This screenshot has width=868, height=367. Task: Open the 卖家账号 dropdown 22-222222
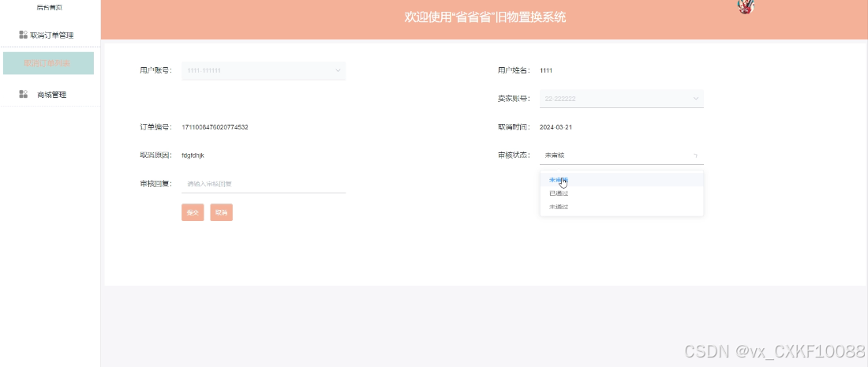click(x=622, y=99)
